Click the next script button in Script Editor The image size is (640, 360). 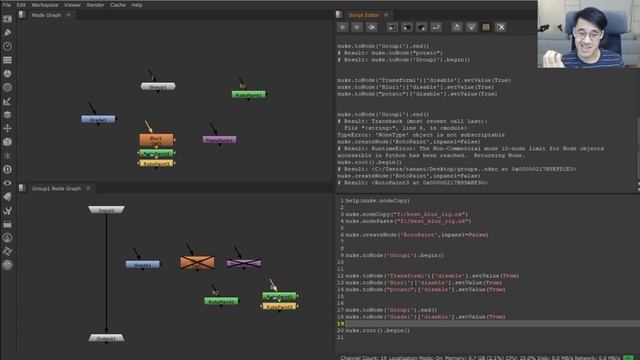click(x=357, y=27)
